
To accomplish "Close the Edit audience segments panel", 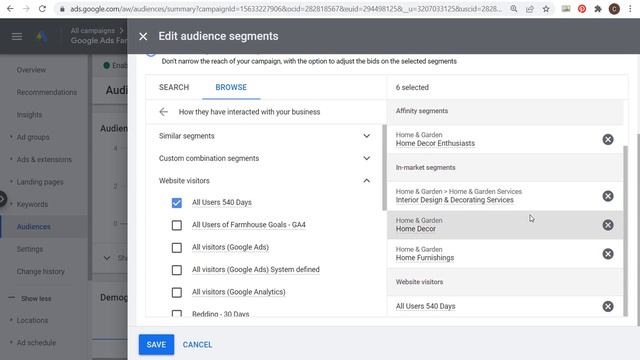I will 143,36.
